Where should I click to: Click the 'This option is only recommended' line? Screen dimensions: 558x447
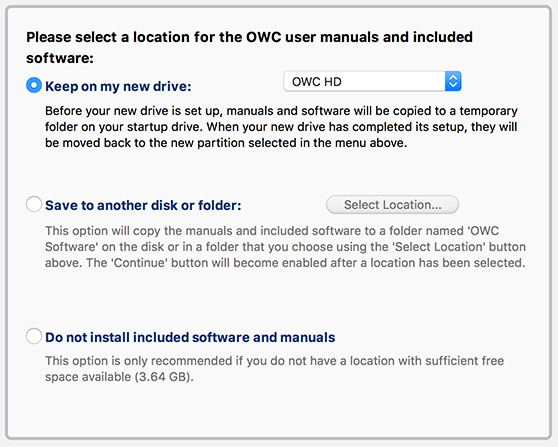click(274, 361)
